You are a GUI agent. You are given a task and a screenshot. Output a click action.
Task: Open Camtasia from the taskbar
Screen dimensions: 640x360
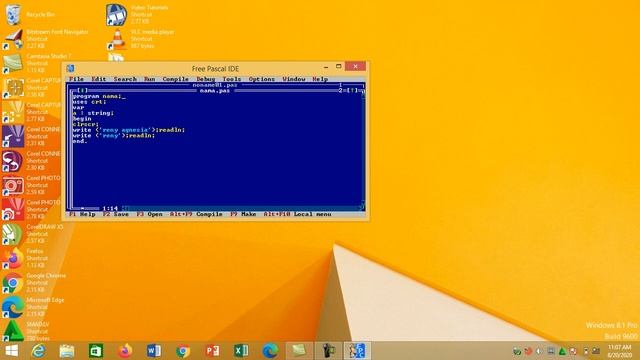299,351
